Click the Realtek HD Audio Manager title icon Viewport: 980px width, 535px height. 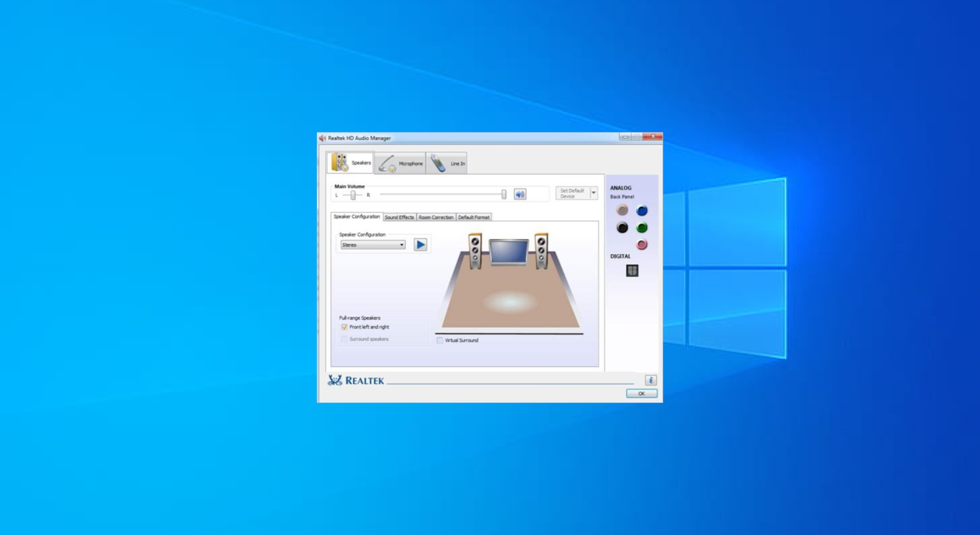click(x=323, y=138)
